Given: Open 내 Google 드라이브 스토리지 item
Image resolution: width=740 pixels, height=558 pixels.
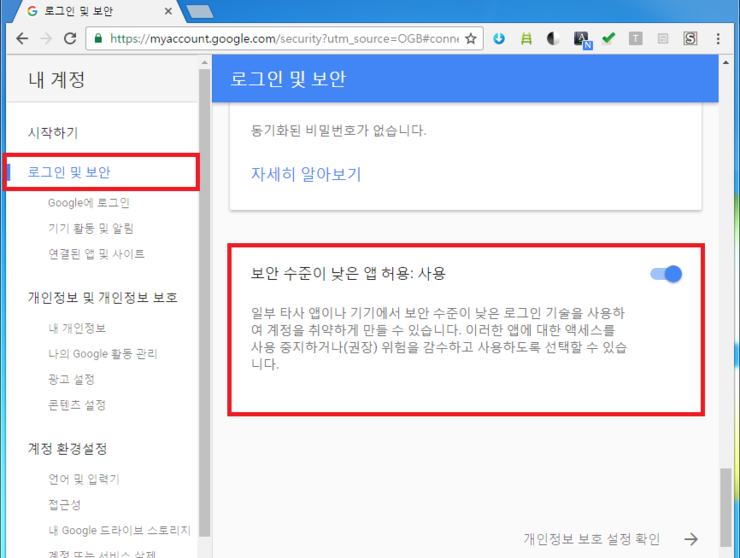Looking at the screenshot, I should pyautogui.click(x=119, y=530).
